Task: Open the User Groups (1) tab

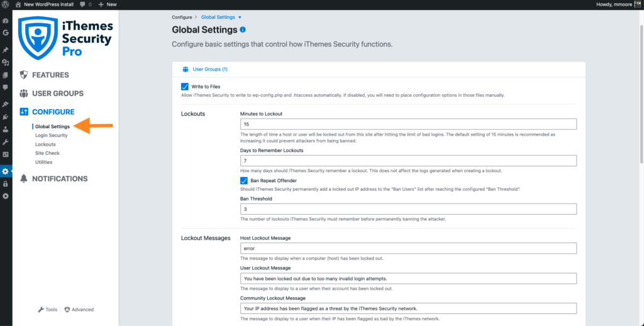Action: click(205, 69)
